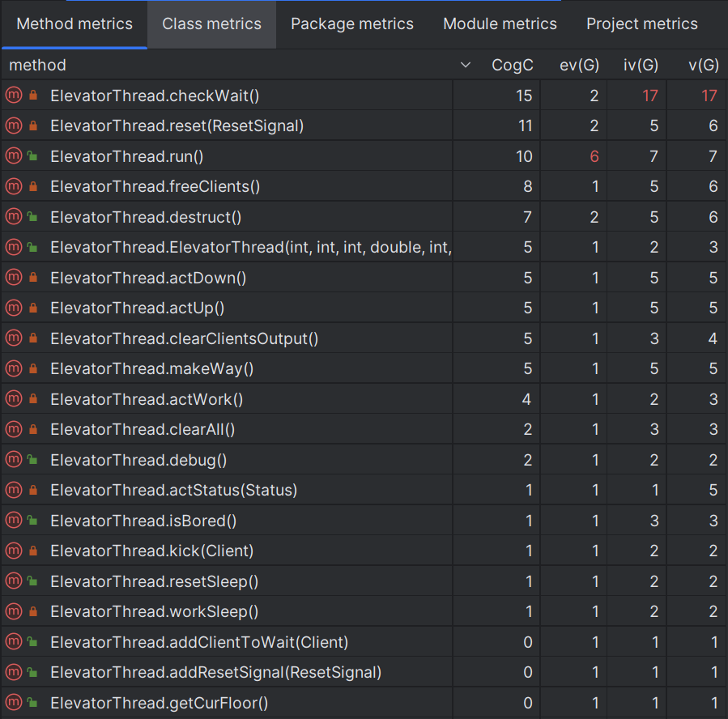Open the Project metrics tab
Image resolution: width=728 pixels, height=719 pixels.
coord(641,23)
